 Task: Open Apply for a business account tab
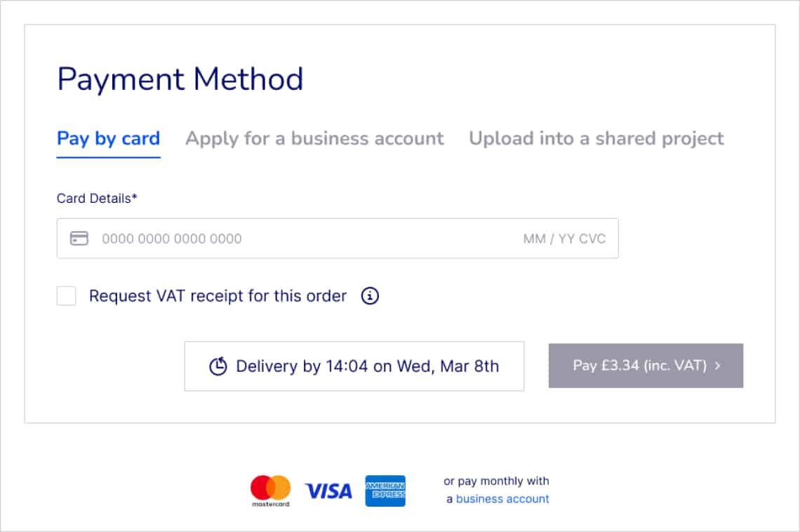[314, 138]
